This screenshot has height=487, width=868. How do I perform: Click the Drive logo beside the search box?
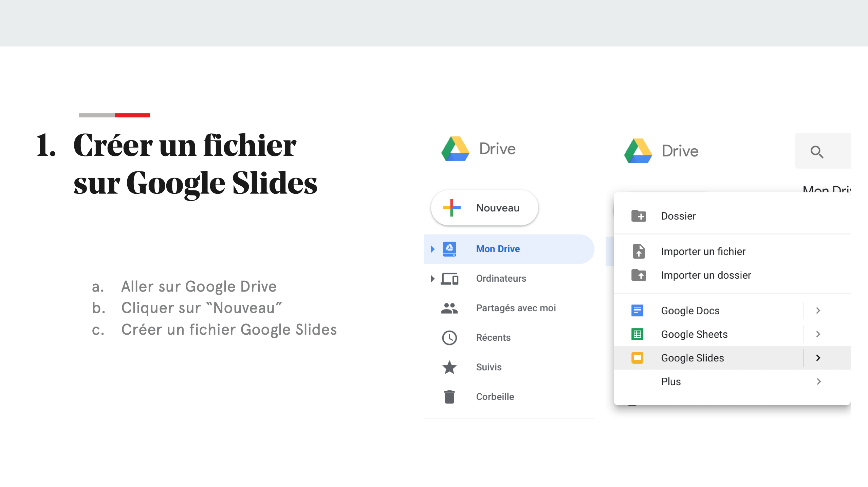pyautogui.click(x=638, y=151)
